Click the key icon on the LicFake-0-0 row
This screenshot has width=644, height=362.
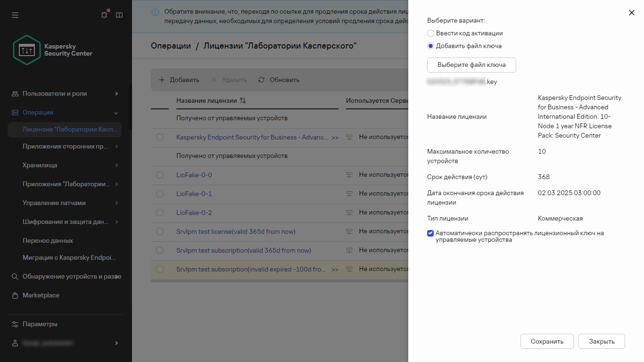tap(349, 175)
